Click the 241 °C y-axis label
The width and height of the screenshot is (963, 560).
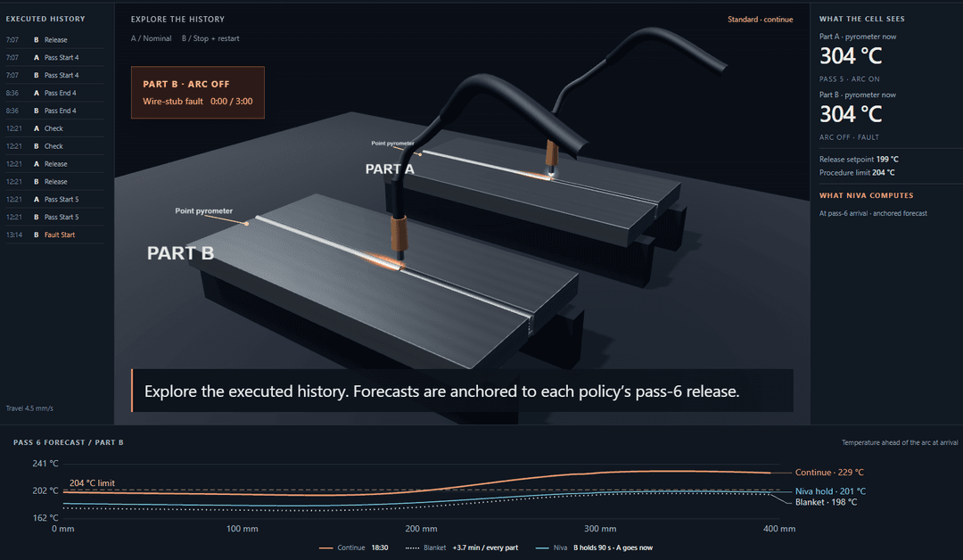[x=45, y=464]
